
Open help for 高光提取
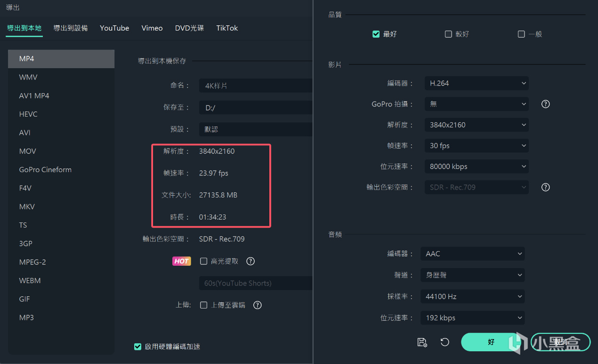(x=251, y=261)
